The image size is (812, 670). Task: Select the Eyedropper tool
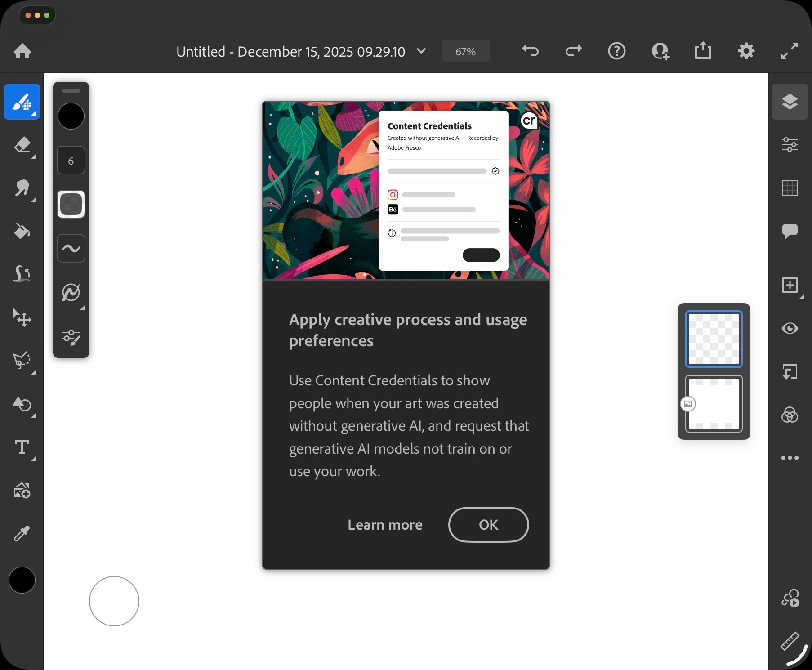22,534
